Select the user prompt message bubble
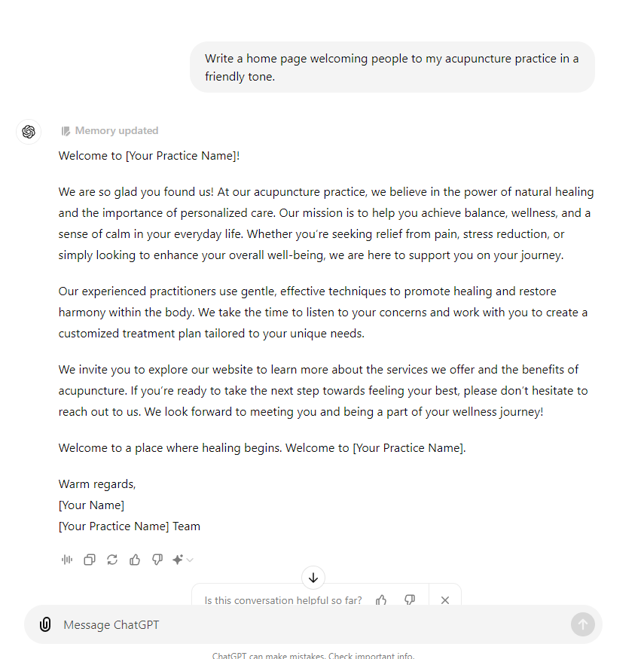Image resolution: width=644 pixels, height=659 pixels. coord(392,67)
